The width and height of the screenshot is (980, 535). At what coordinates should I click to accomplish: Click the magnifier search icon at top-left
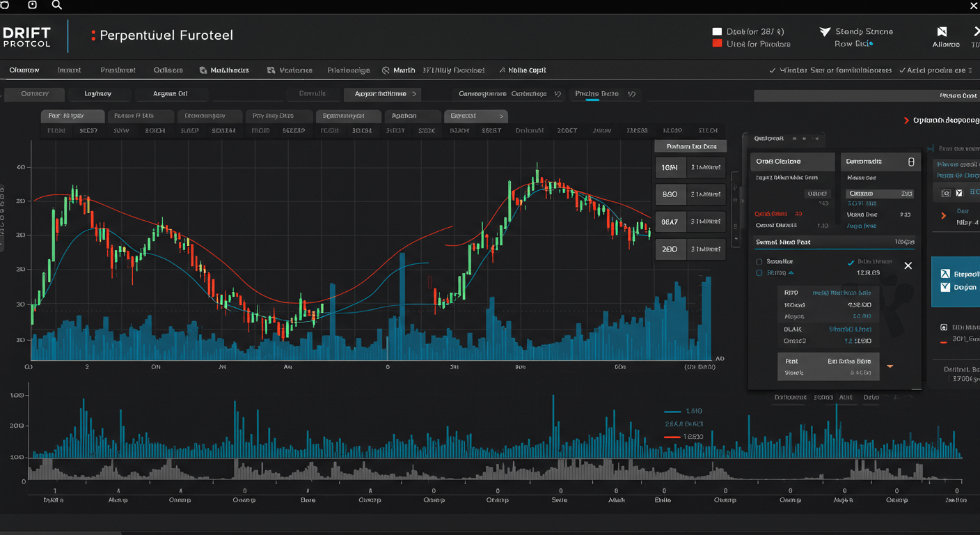[57, 5]
